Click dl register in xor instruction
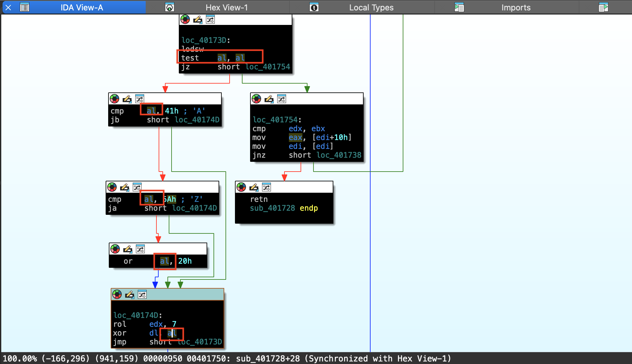632x364 pixels. tap(154, 333)
